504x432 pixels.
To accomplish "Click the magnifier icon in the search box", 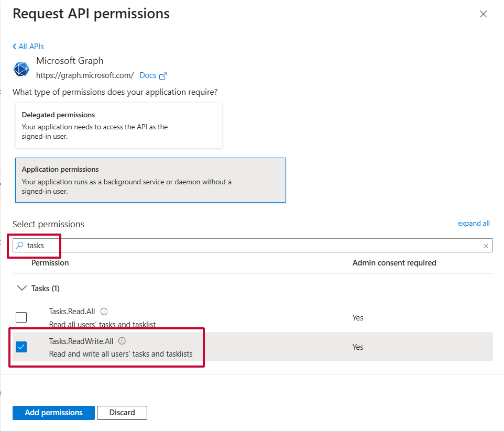I will [19, 245].
